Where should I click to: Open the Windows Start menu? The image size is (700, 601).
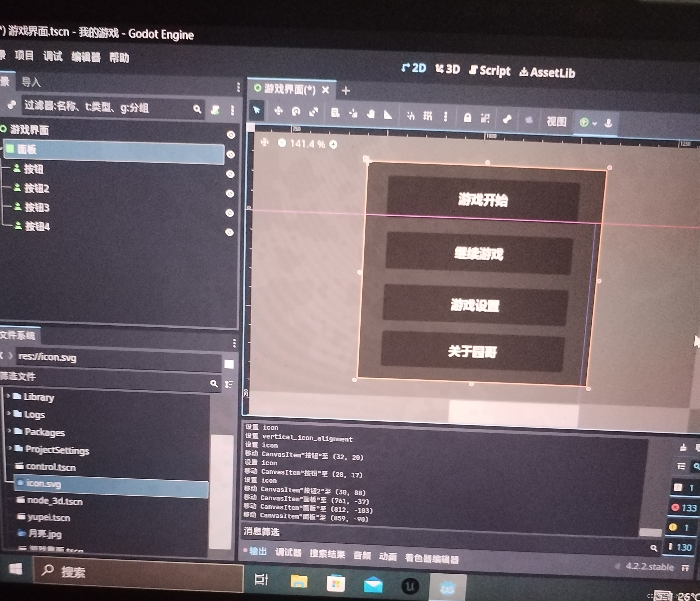[x=15, y=569]
